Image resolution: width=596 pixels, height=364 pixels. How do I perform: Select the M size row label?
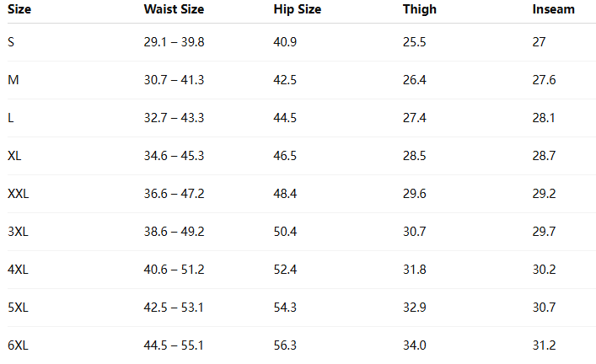(x=13, y=80)
